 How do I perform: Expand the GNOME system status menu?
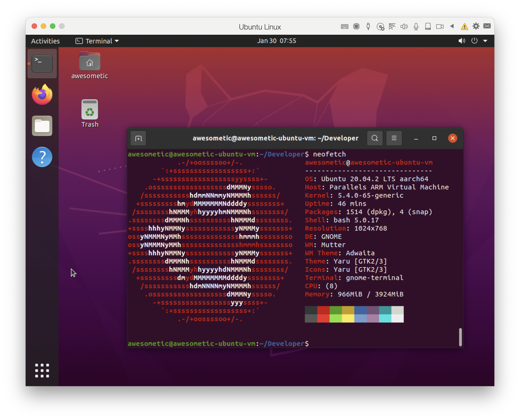point(485,41)
